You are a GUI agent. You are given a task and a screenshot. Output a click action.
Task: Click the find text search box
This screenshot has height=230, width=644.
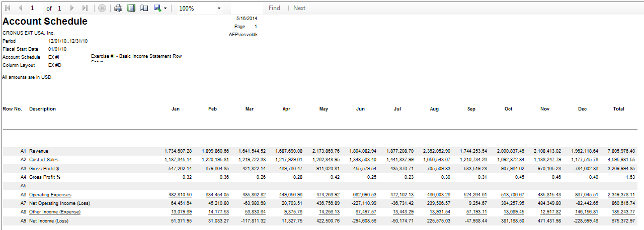[247, 9]
